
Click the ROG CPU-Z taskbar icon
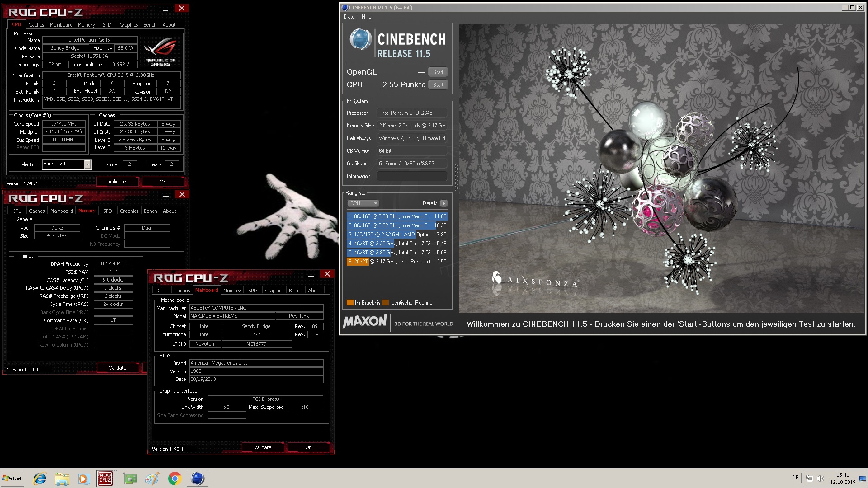[106, 479]
